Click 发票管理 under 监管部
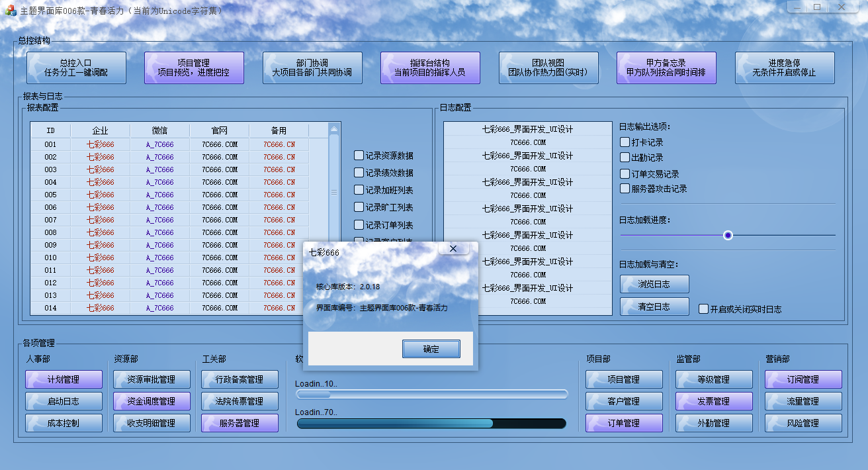The width and height of the screenshot is (868, 470). click(x=714, y=401)
